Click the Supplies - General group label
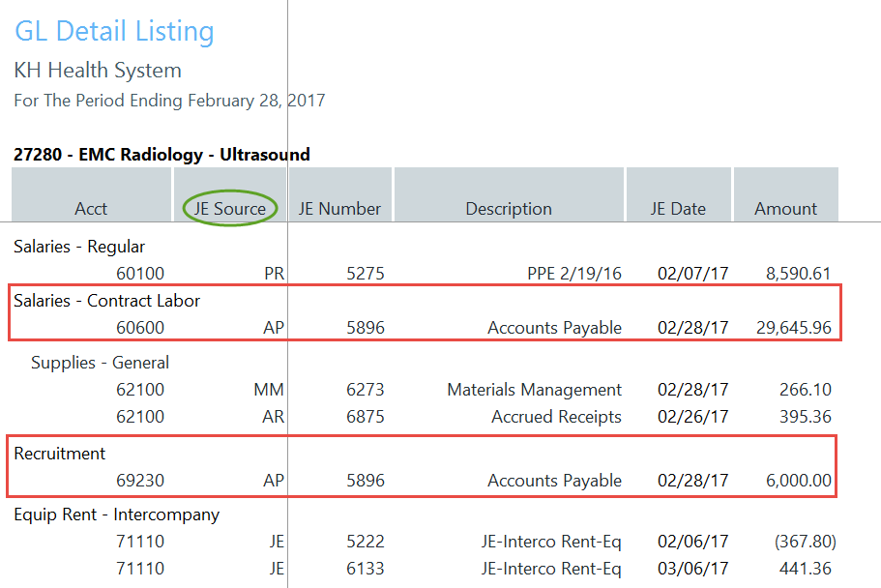This screenshot has width=881, height=588. tap(100, 363)
